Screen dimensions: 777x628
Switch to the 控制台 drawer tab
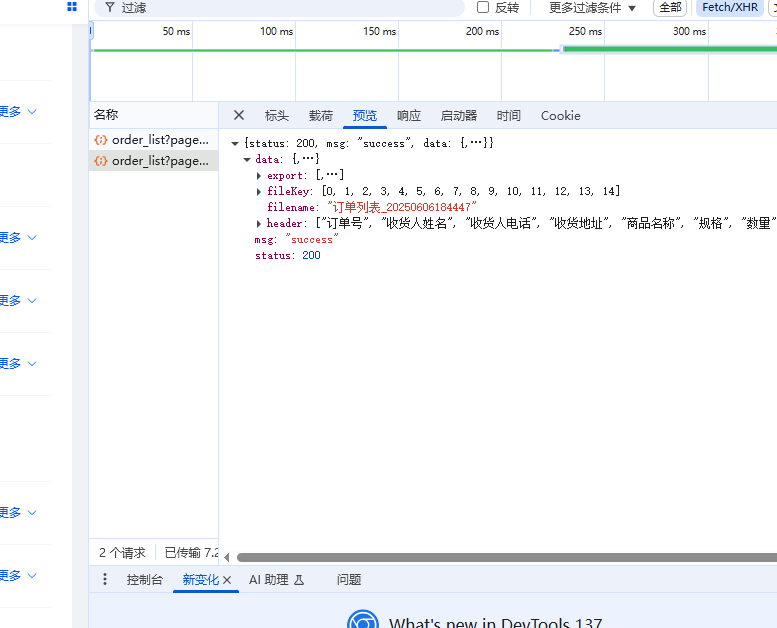[145, 579]
